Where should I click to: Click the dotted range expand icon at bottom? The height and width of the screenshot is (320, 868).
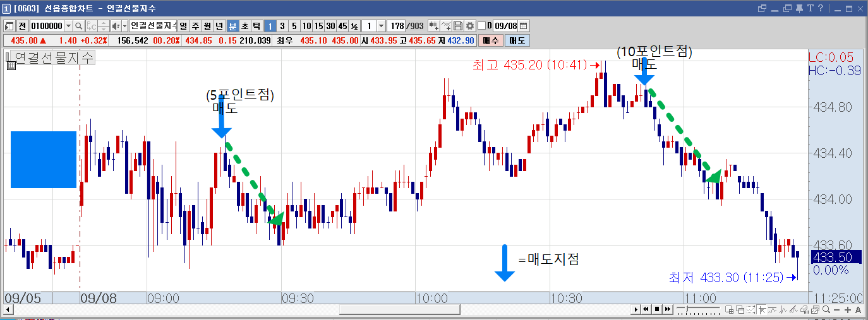750,309
